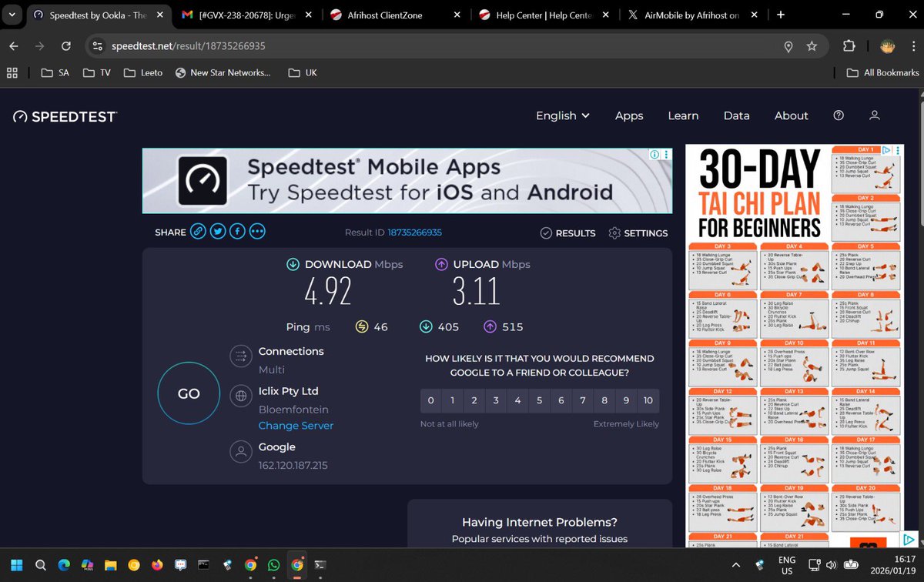Open Microsoft Edge from the taskbar

[64, 564]
